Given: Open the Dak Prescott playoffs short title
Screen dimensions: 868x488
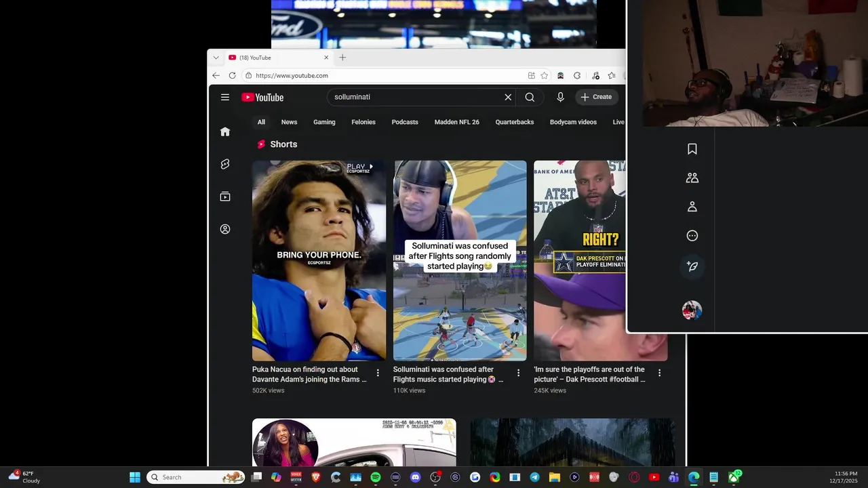Looking at the screenshot, I should coord(589,375).
